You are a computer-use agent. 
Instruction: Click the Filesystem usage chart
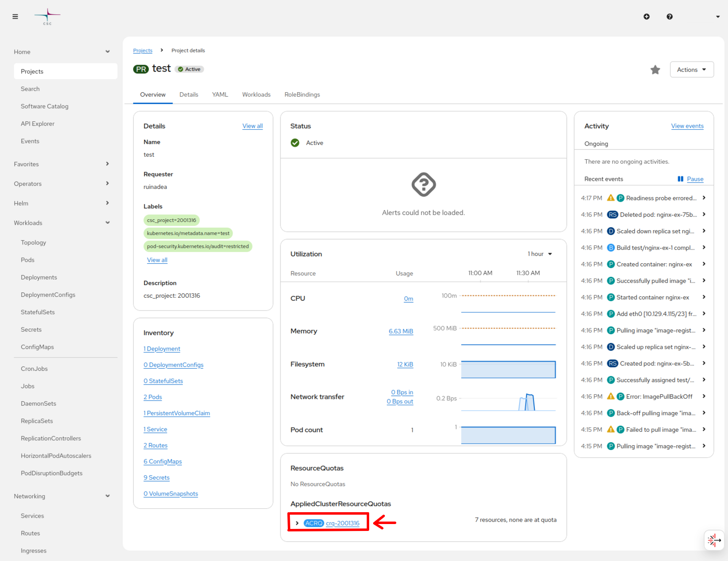(x=508, y=369)
